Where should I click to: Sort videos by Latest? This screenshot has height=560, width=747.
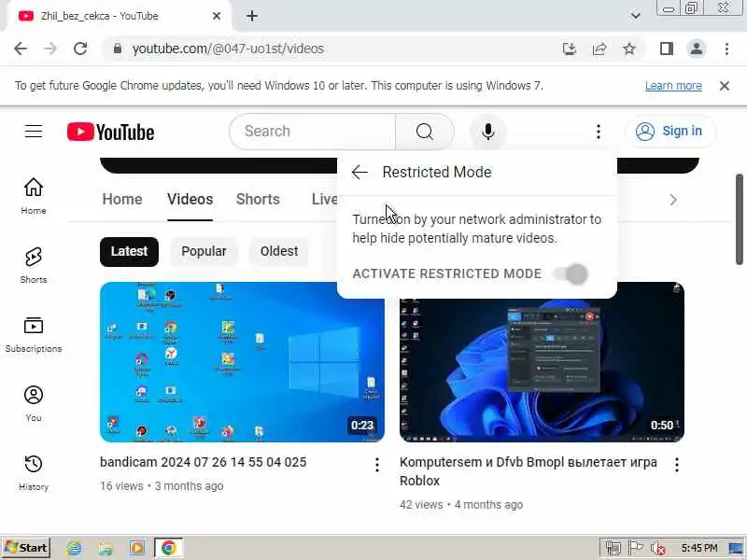click(x=129, y=251)
